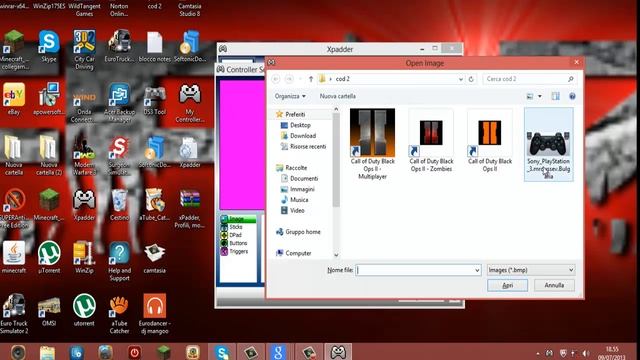The width and height of the screenshot is (640, 360).
Task: Open City Car Driving desktop icon
Action: tap(84, 49)
